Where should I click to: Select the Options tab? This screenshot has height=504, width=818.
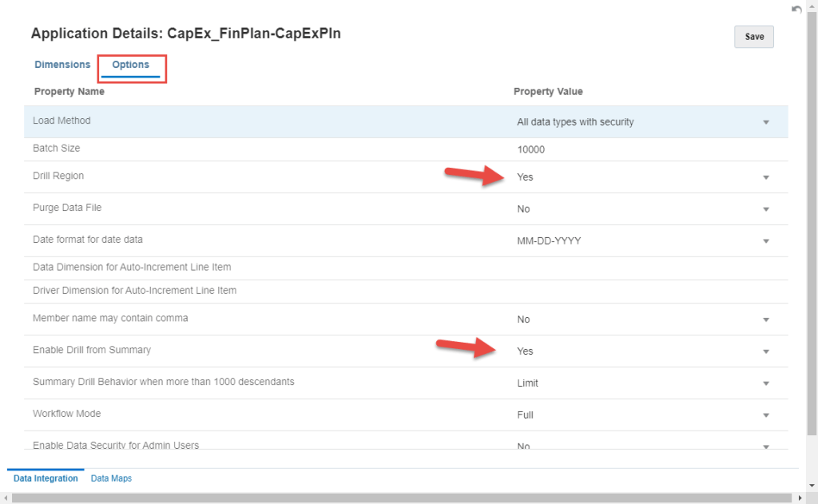[x=130, y=65]
